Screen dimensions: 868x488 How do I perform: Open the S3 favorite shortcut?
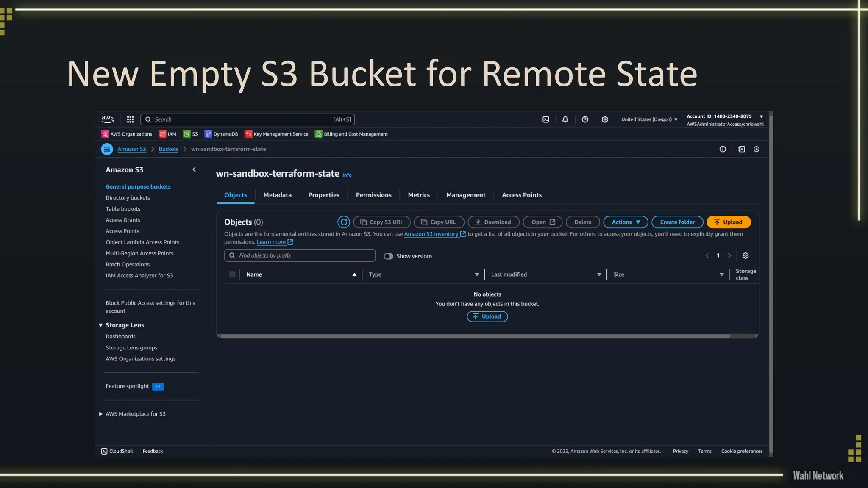(x=190, y=134)
